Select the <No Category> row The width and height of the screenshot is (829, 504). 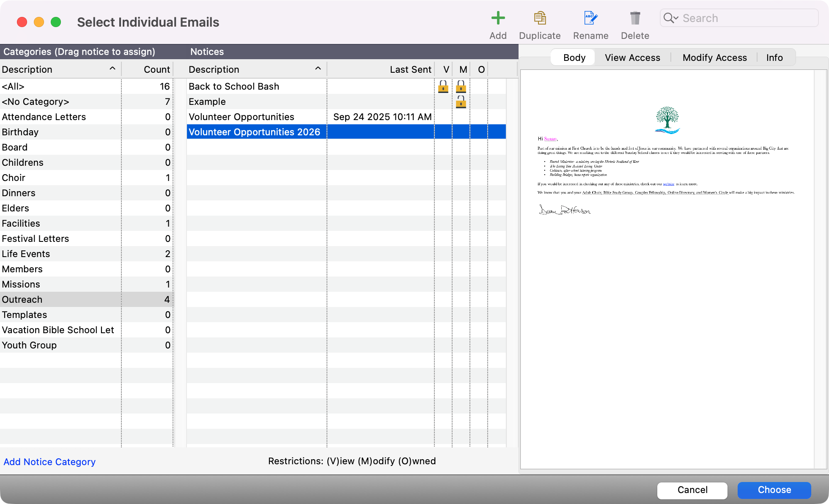tap(86, 101)
